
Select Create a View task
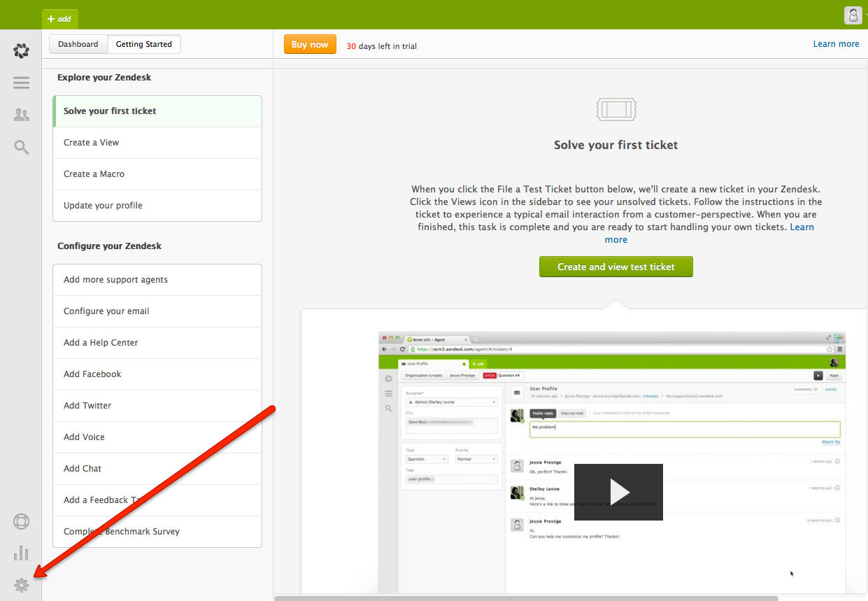point(157,143)
